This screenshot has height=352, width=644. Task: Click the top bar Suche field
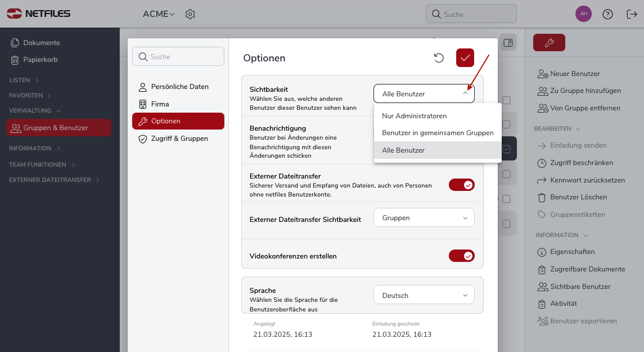coord(471,14)
